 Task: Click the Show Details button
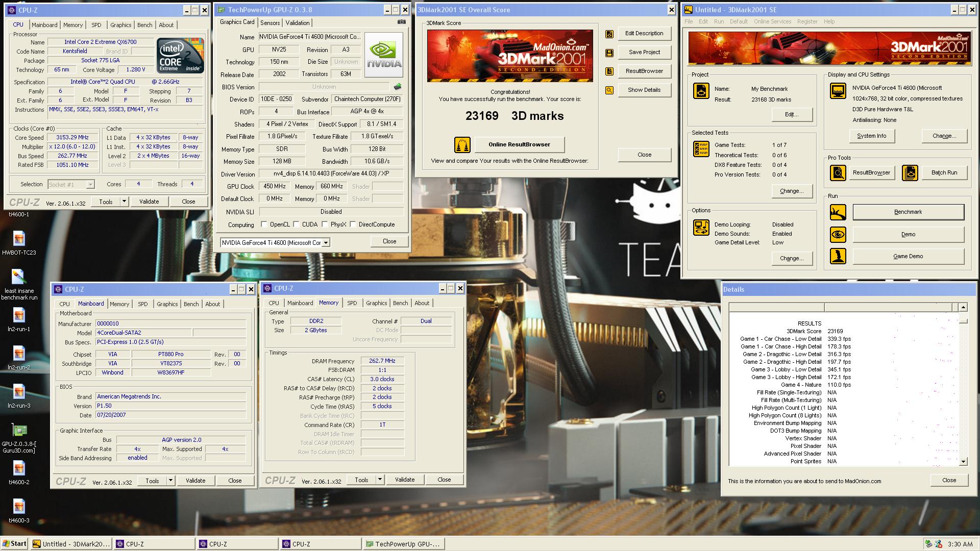(644, 90)
